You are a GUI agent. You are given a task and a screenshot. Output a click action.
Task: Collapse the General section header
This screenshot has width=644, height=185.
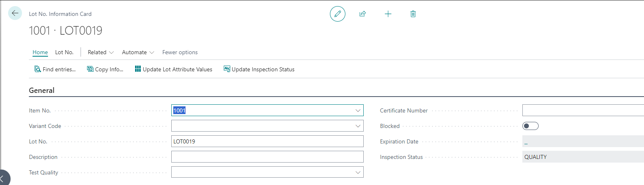(x=41, y=90)
